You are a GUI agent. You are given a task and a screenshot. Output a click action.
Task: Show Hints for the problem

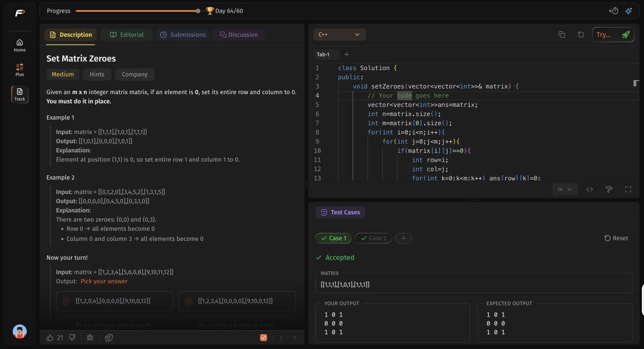point(97,75)
